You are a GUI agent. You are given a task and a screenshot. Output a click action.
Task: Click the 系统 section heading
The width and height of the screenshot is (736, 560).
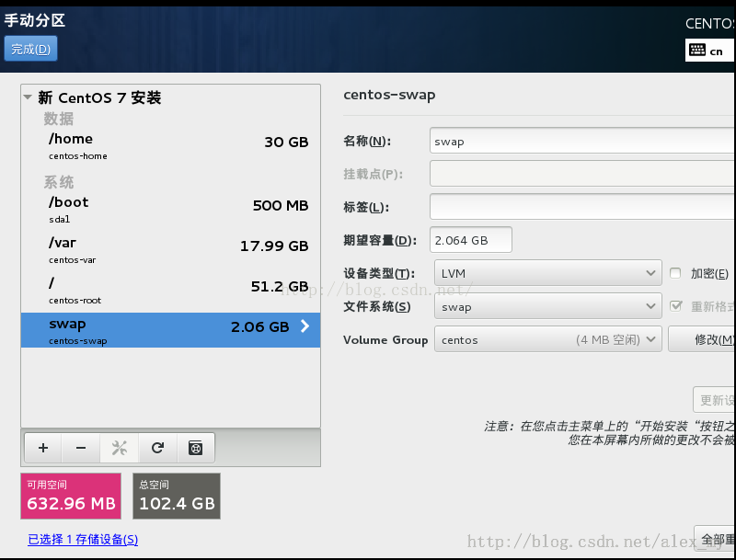[59, 182]
